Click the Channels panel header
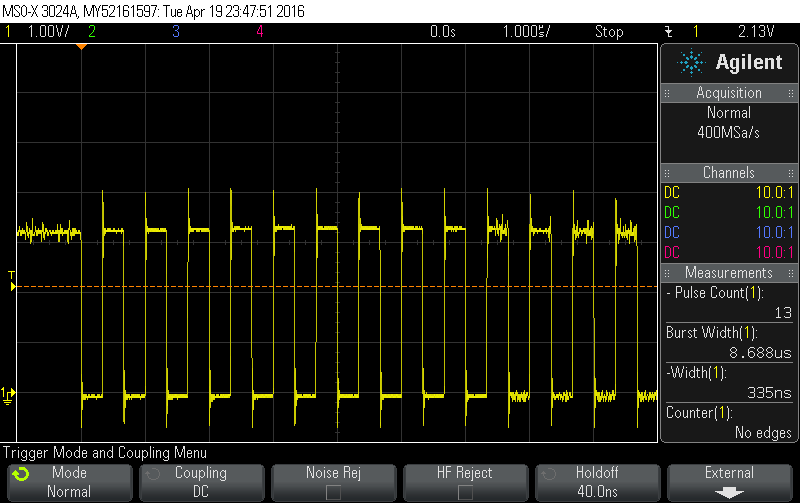Viewport: 800px width, 503px height. (x=729, y=173)
